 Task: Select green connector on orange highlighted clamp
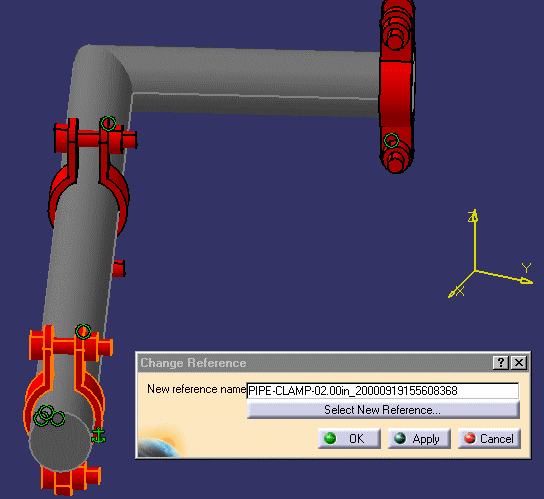pos(83,331)
